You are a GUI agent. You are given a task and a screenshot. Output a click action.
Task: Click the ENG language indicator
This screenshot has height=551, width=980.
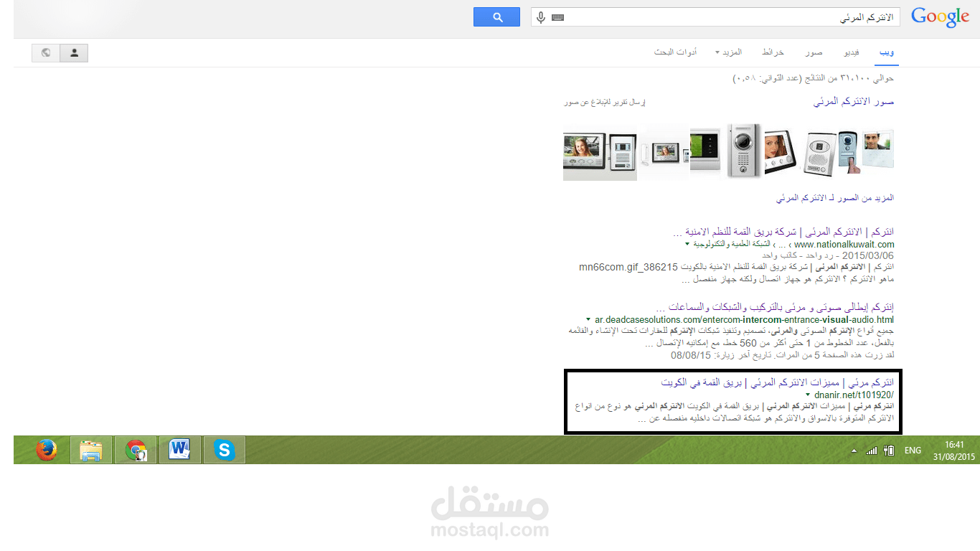tap(913, 451)
